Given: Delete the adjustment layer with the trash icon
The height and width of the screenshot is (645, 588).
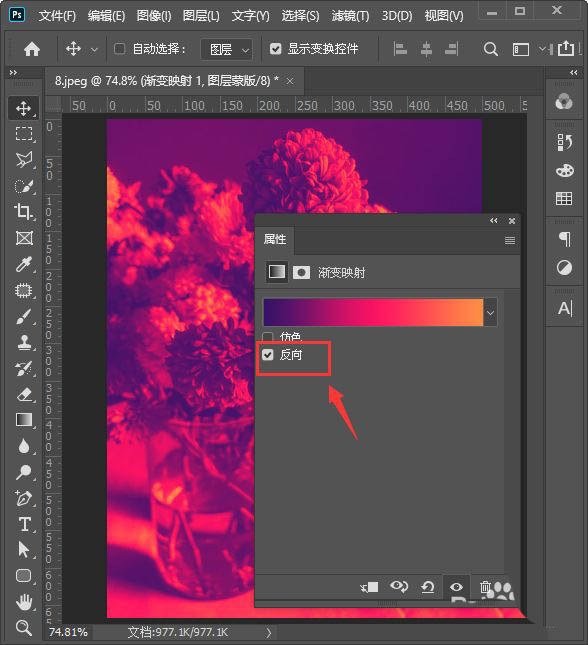Looking at the screenshot, I should [x=486, y=587].
